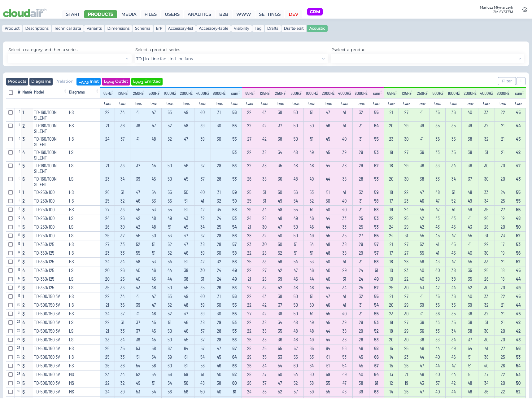Toggle the LwA6 Outlet button
532x412 pixels.
tap(116, 81)
